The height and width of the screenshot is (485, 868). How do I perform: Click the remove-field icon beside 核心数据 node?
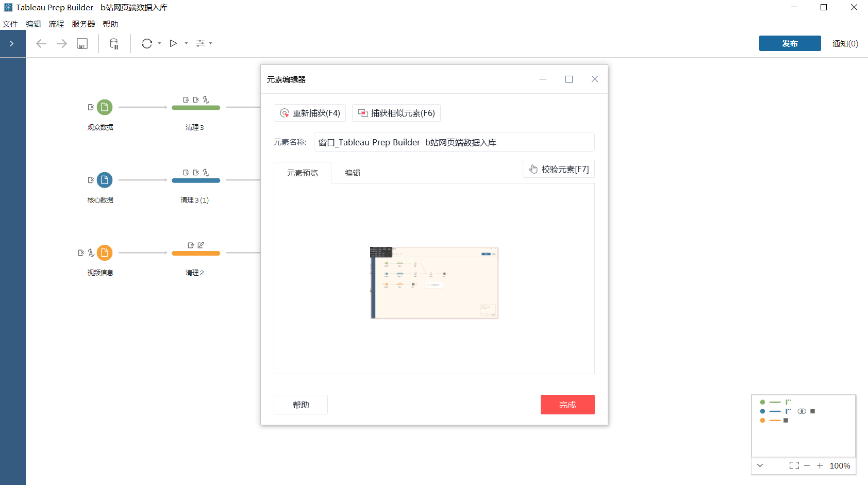[x=91, y=180]
